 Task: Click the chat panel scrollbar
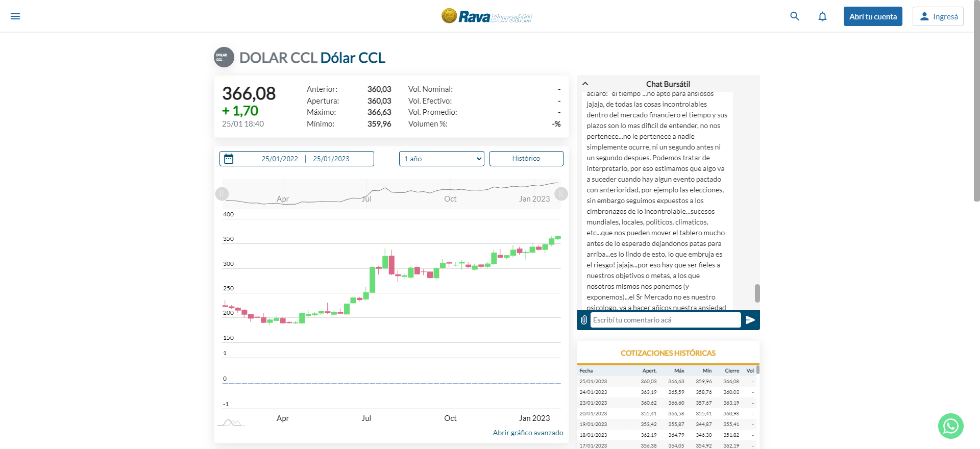pyautogui.click(x=757, y=293)
